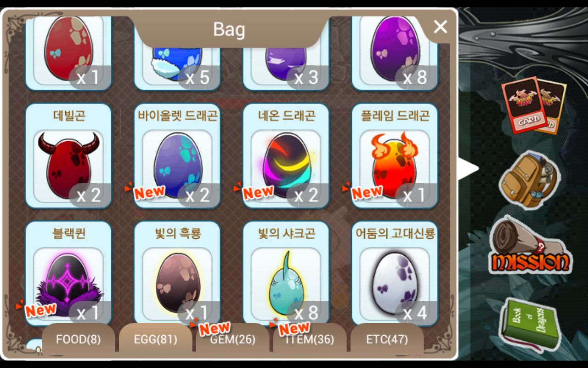The width and height of the screenshot is (588, 368).
Task: Select the 네온 드래곤 egg
Action: click(x=286, y=156)
